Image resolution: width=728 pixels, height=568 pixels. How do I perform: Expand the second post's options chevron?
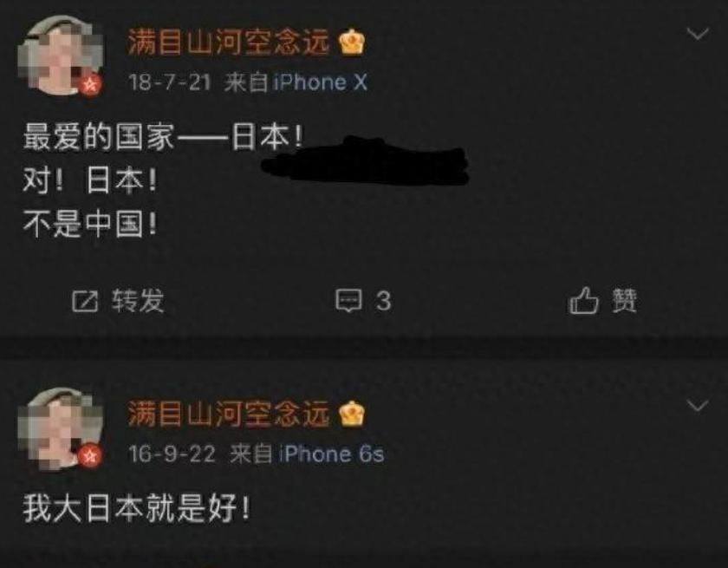click(x=698, y=406)
